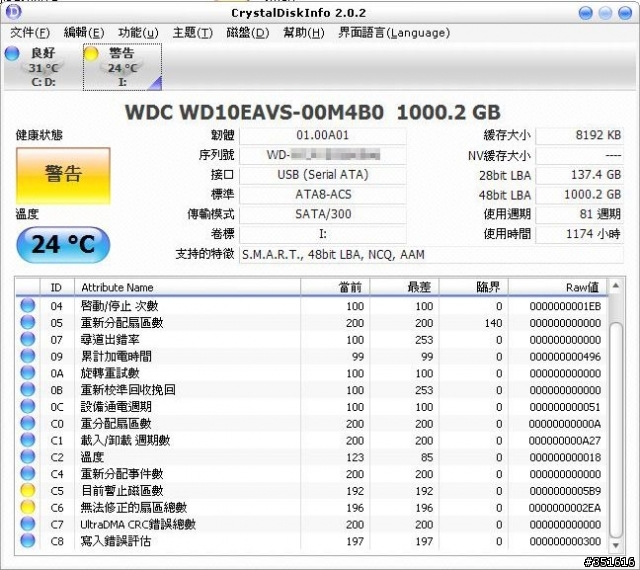640x570 pixels.
Task: Select the UltraDMA CRC錯誤總數 attribute name
Action: 138,524
